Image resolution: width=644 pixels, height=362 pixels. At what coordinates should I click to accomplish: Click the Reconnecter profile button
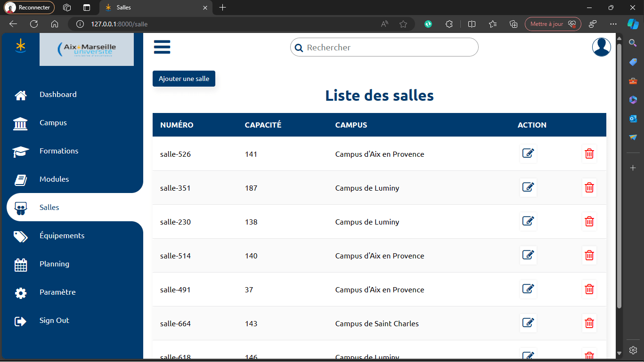click(29, 8)
